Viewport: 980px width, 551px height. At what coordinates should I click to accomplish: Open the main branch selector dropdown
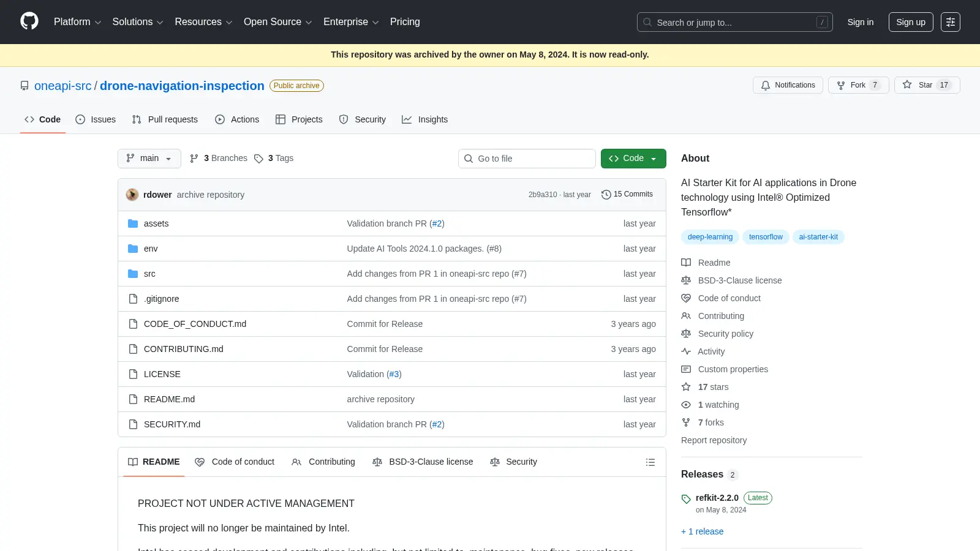149,159
